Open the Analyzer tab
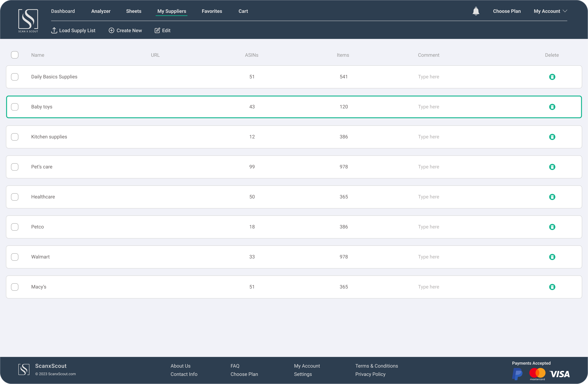 coord(101,11)
